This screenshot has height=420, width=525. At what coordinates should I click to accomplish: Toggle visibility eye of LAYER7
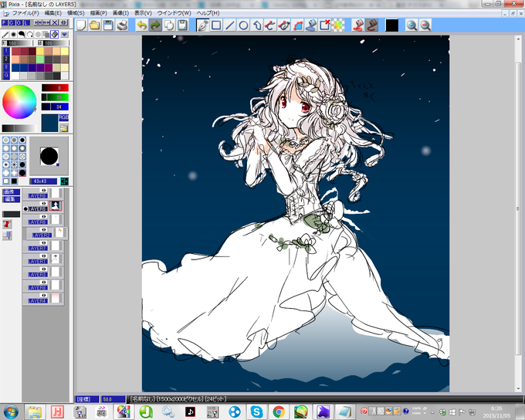tap(43, 243)
